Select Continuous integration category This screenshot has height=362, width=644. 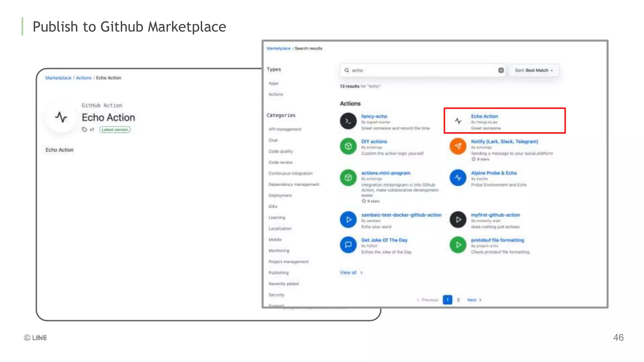[290, 173]
